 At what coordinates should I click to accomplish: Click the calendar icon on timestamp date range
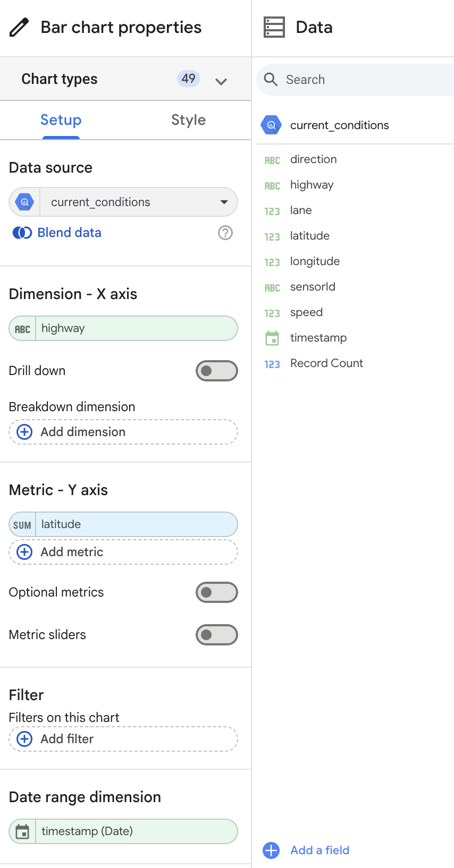pos(22,831)
